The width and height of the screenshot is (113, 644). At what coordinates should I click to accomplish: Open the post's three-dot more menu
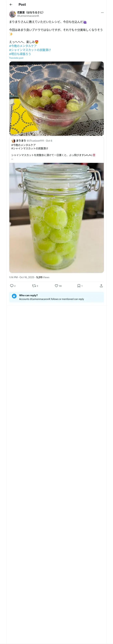click(102, 13)
